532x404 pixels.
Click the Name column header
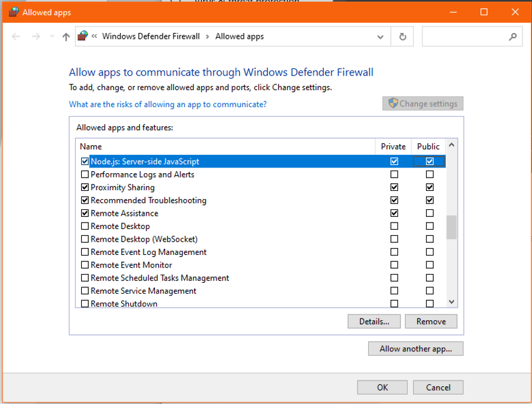click(225, 147)
